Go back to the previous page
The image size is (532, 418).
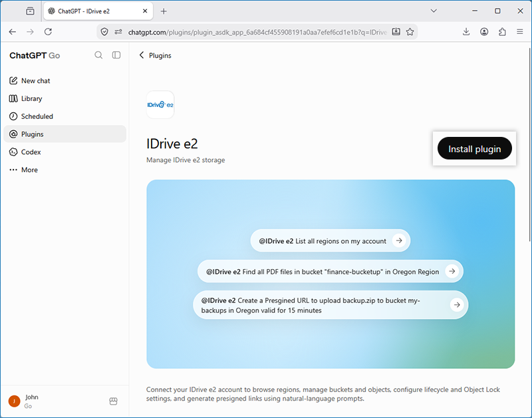pos(13,32)
